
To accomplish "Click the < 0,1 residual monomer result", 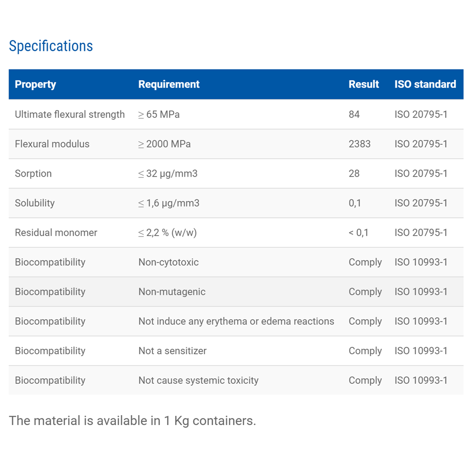I will (x=358, y=233).
